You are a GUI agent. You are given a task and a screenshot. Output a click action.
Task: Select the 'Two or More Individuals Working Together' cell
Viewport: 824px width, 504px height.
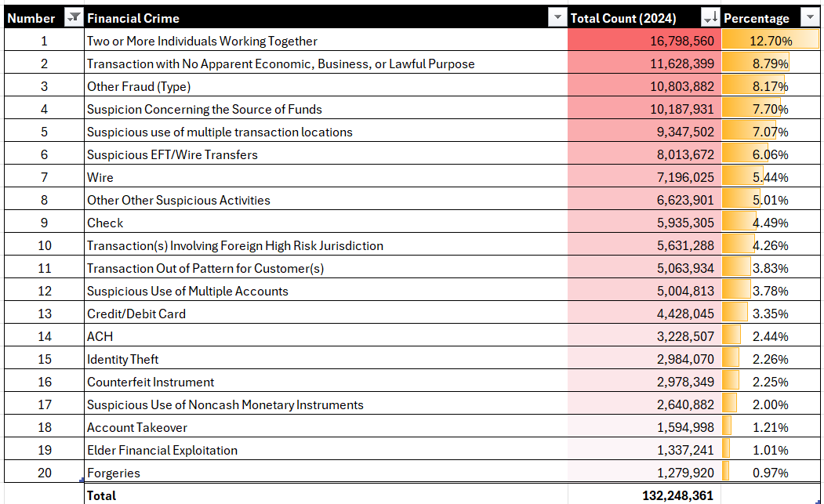[202, 41]
